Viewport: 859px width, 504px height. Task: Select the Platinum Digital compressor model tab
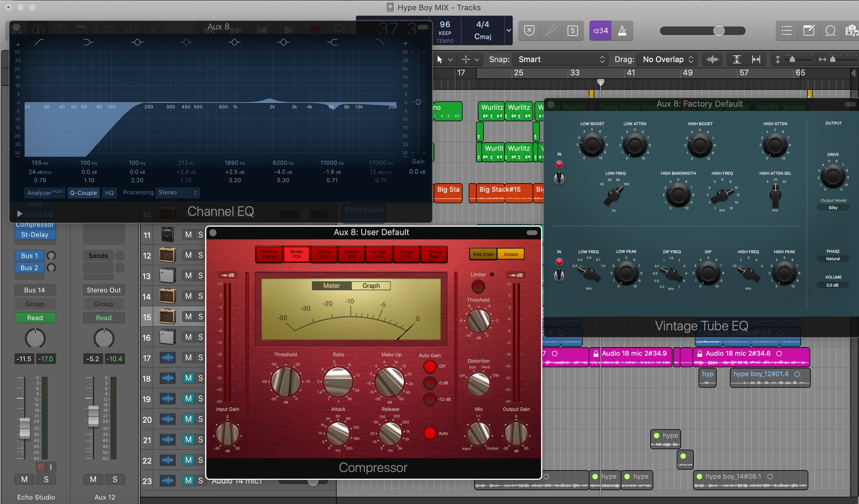(x=269, y=254)
